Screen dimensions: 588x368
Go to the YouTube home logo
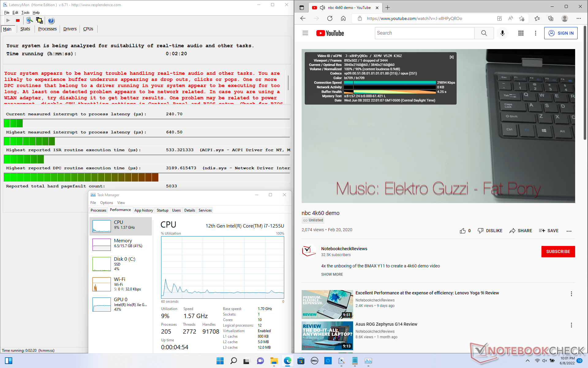330,33
